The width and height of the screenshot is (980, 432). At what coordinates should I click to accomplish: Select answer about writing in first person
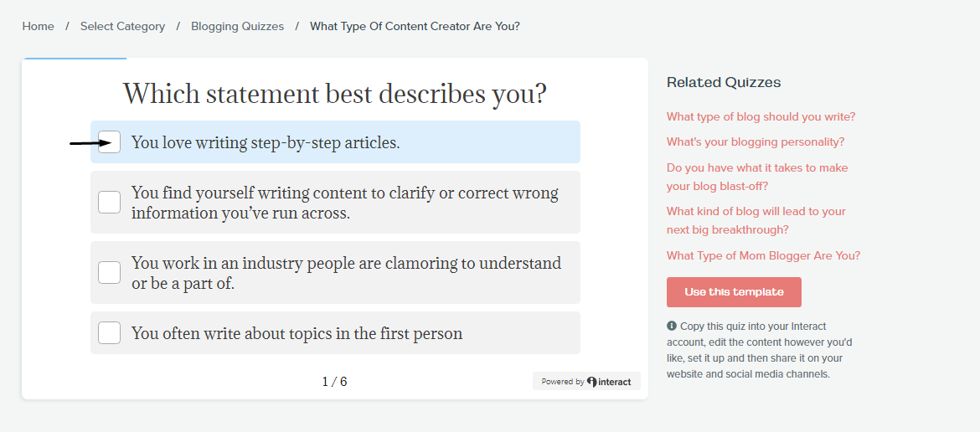point(335,332)
